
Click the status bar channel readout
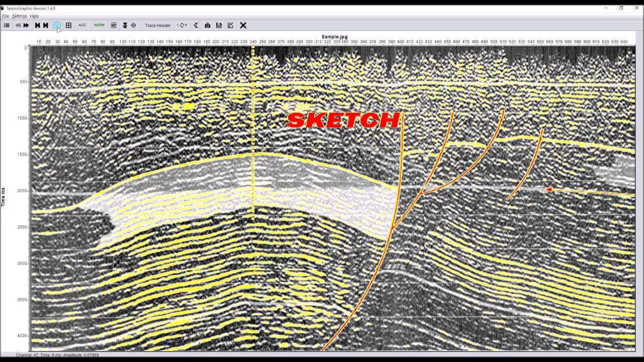57,355
